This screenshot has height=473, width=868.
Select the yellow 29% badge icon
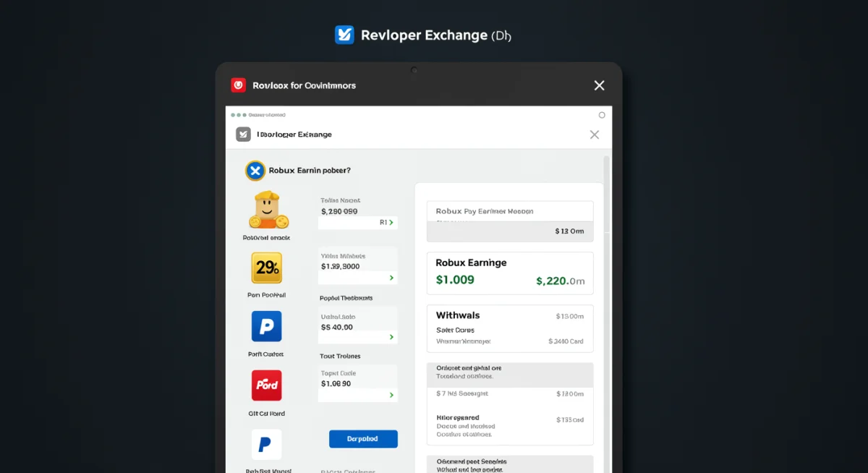[x=266, y=268]
